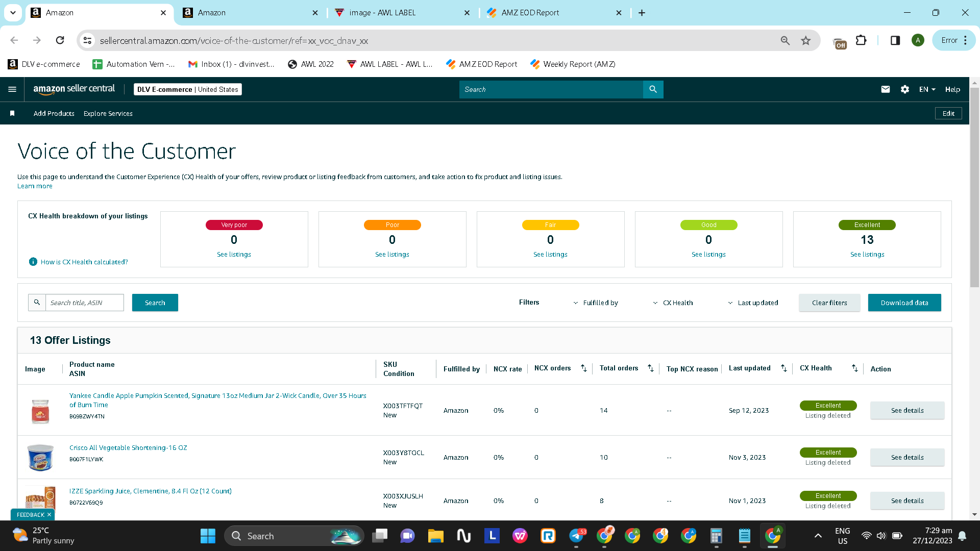Image resolution: width=980 pixels, height=551 pixels.
Task: Open Windows Start menu
Action: tap(208, 536)
